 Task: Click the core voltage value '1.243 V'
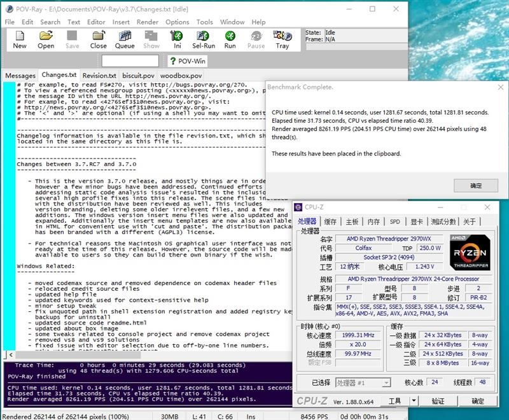[424, 267]
